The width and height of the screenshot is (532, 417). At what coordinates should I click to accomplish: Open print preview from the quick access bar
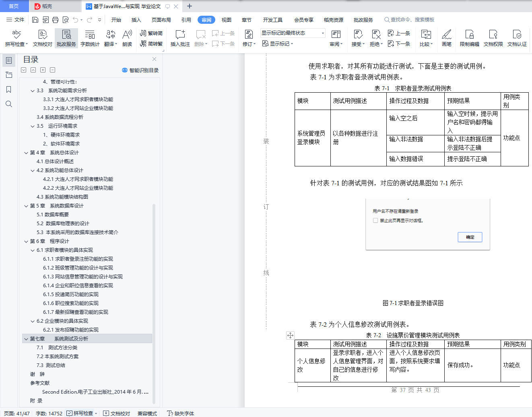coord(65,20)
